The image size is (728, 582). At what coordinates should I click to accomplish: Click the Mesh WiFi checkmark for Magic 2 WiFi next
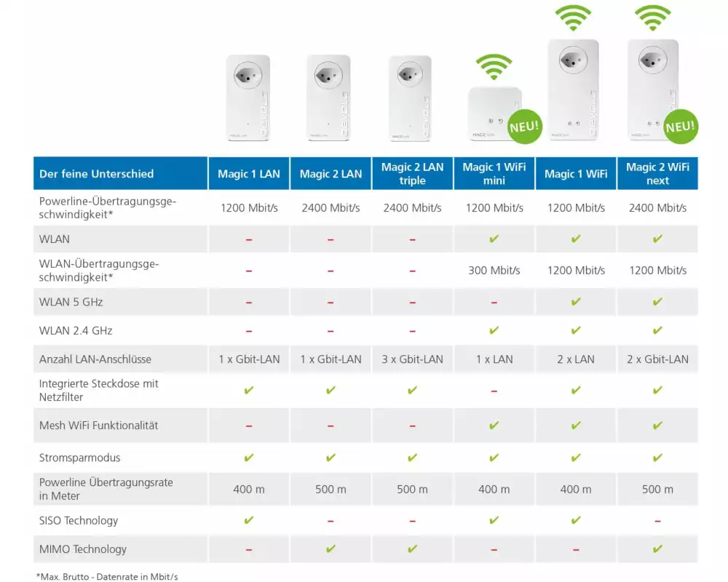click(657, 425)
